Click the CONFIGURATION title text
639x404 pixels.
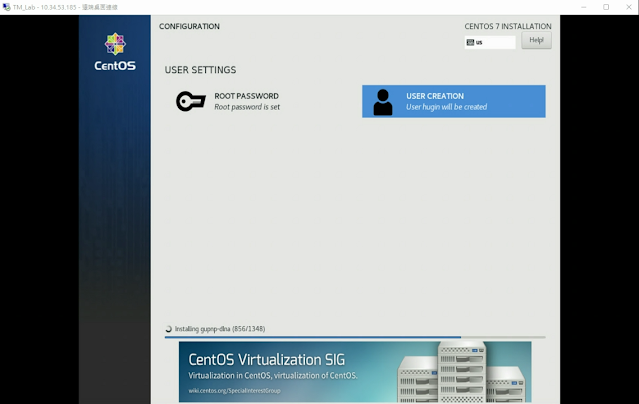(x=189, y=26)
